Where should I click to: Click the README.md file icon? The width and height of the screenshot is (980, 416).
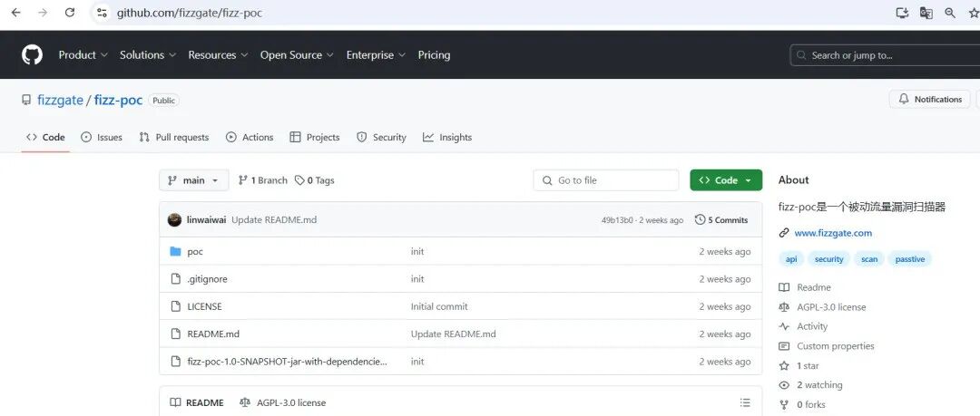pyautogui.click(x=176, y=334)
